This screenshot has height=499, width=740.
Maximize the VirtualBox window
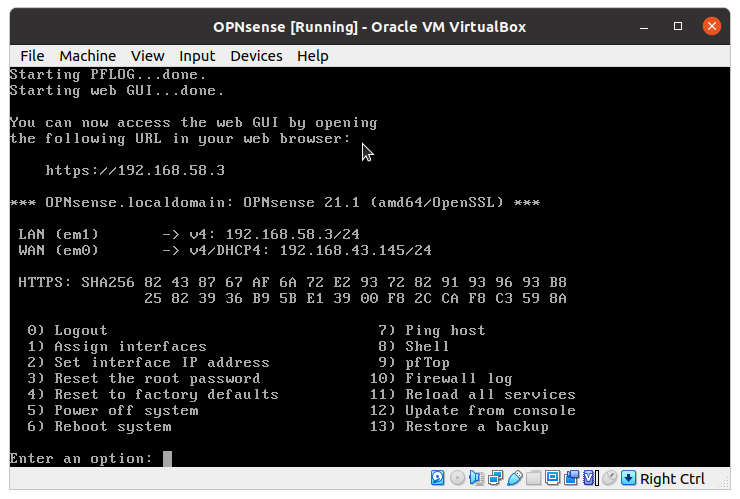coord(678,26)
